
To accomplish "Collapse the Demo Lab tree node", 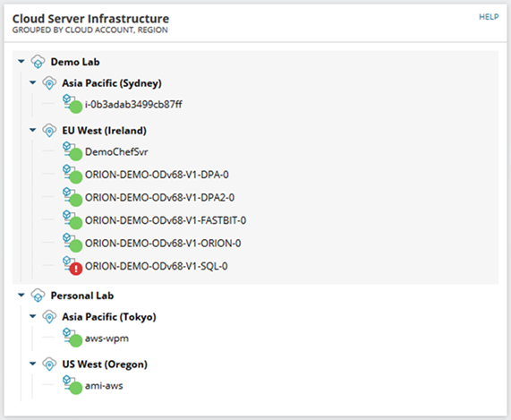I will (x=21, y=61).
